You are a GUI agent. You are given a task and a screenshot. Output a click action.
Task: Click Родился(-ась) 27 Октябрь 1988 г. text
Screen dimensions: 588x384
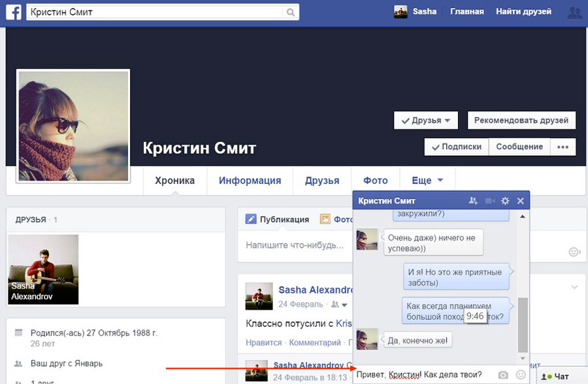[x=94, y=332]
